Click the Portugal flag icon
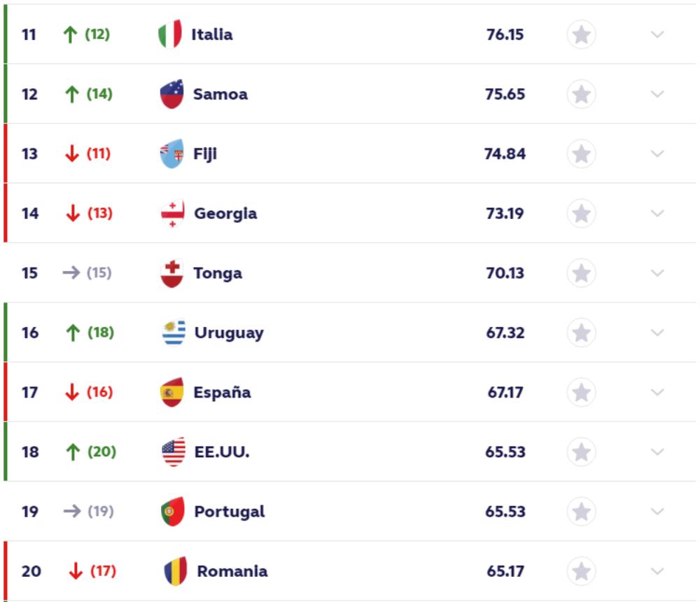The width and height of the screenshot is (700, 602). click(172, 512)
